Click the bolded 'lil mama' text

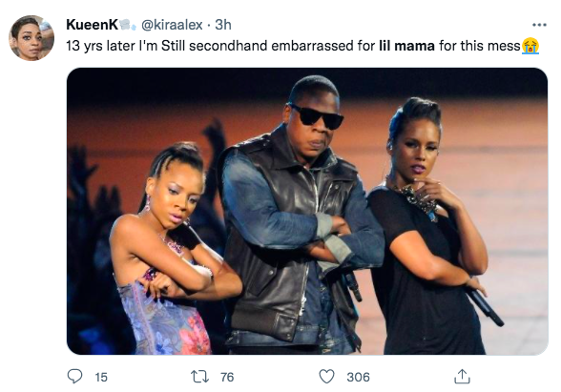tap(406, 46)
